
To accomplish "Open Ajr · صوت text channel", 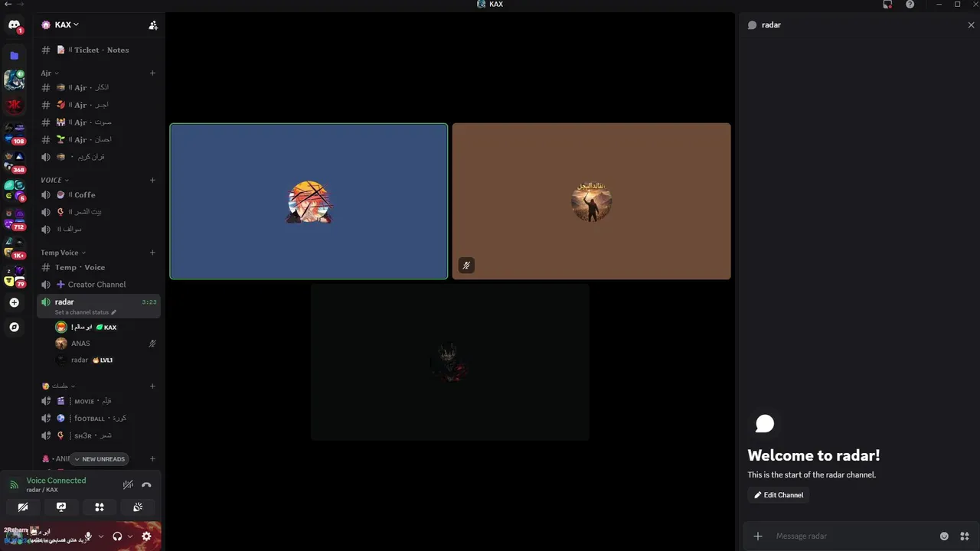I will coord(99,122).
